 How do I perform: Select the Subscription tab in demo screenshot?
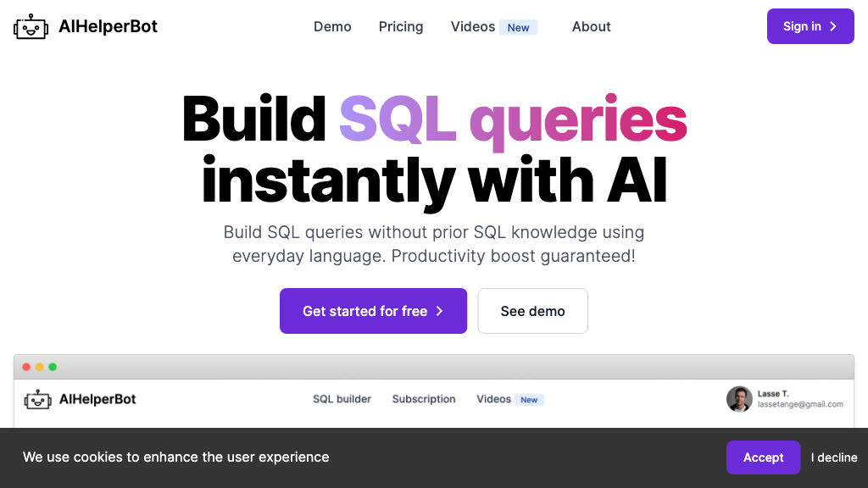pyautogui.click(x=424, y=399)
